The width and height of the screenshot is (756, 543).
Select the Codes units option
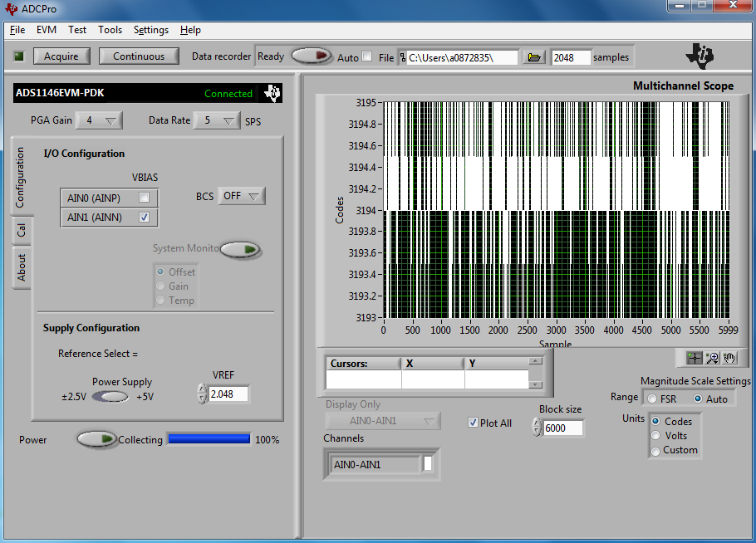pos(655,421)
